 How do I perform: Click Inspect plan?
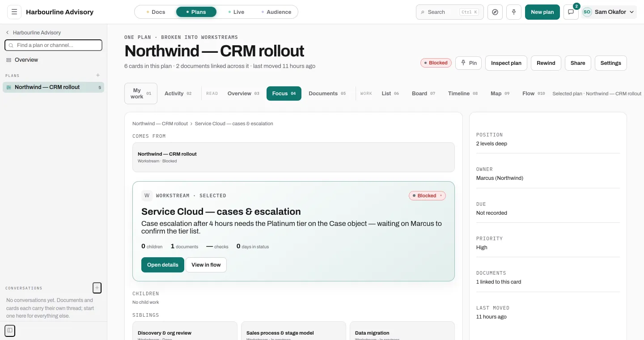pyautogui.click(x=506, y=63)
